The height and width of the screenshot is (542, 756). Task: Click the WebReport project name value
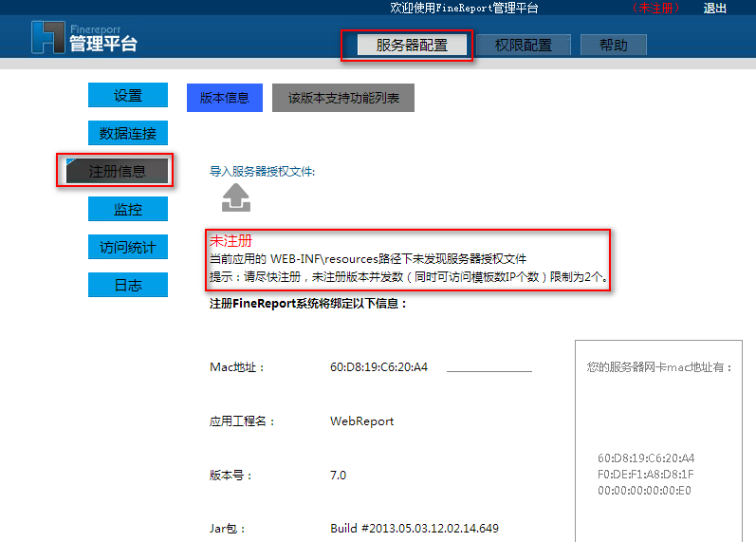(362, 421)
